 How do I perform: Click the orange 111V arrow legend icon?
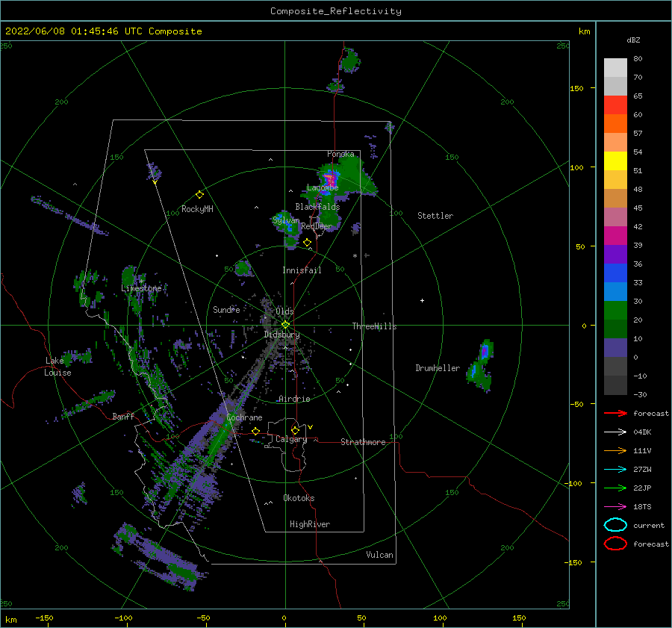(x=615, y=450)
